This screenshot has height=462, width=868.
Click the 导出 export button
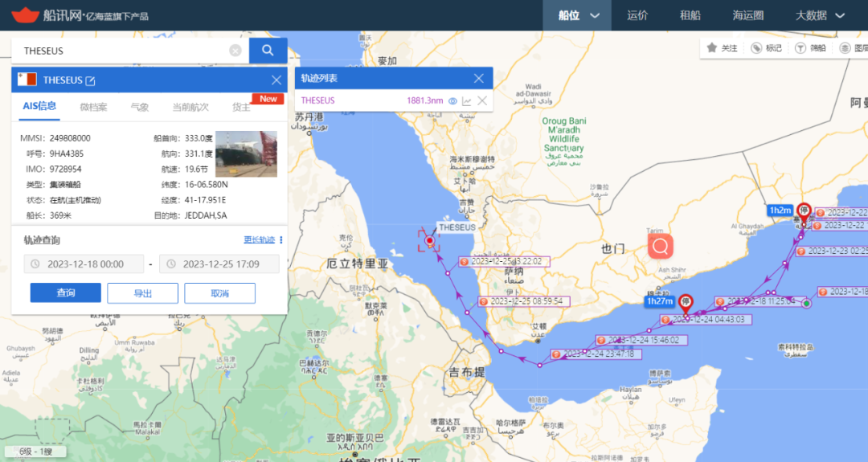click(142, 293)
